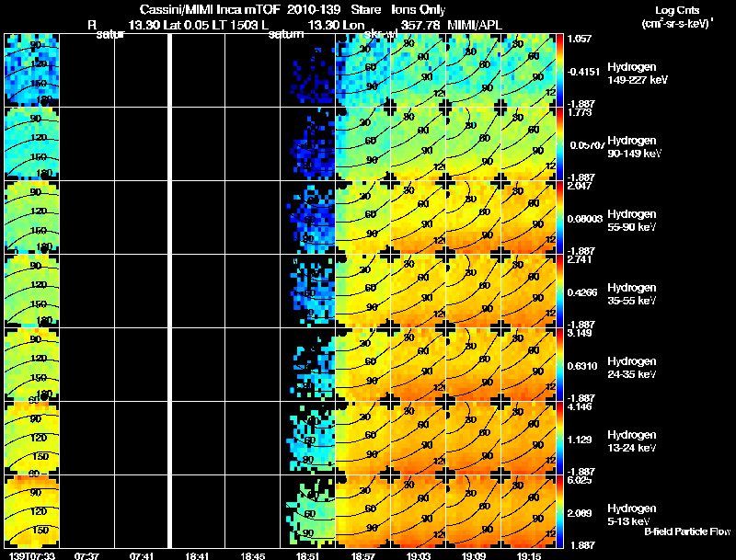Open the Hydrogen 24-35 keV panel at 19:09
Viewport: 736px width, 560px height.
coord(474,364)
